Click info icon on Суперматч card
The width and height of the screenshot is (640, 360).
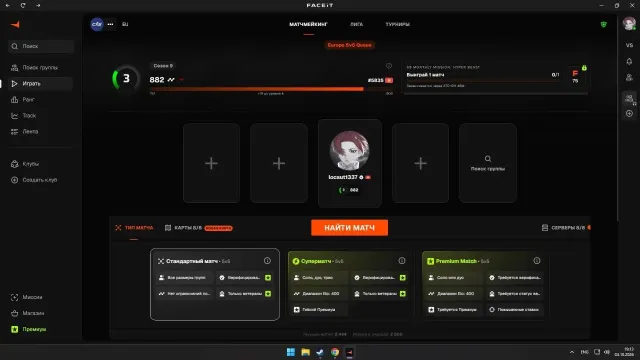coord(402,260)
